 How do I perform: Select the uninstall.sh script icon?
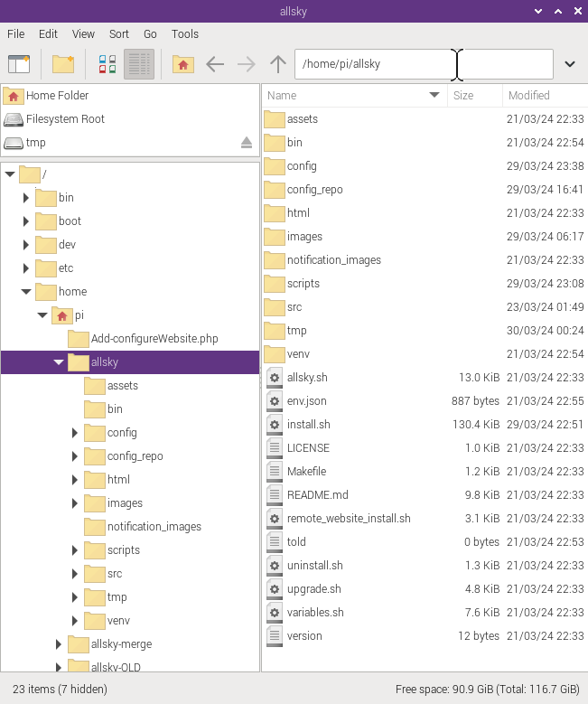point(275,565)
